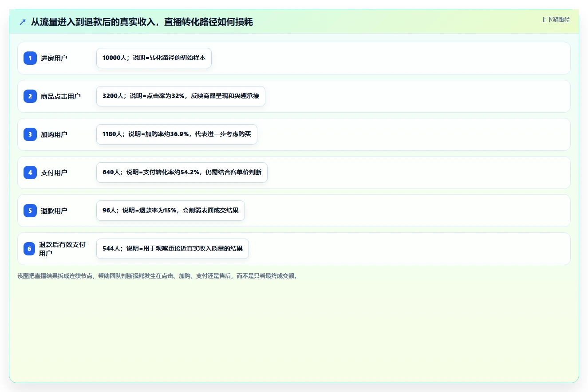Click step badge number 1

click(30, 58)
